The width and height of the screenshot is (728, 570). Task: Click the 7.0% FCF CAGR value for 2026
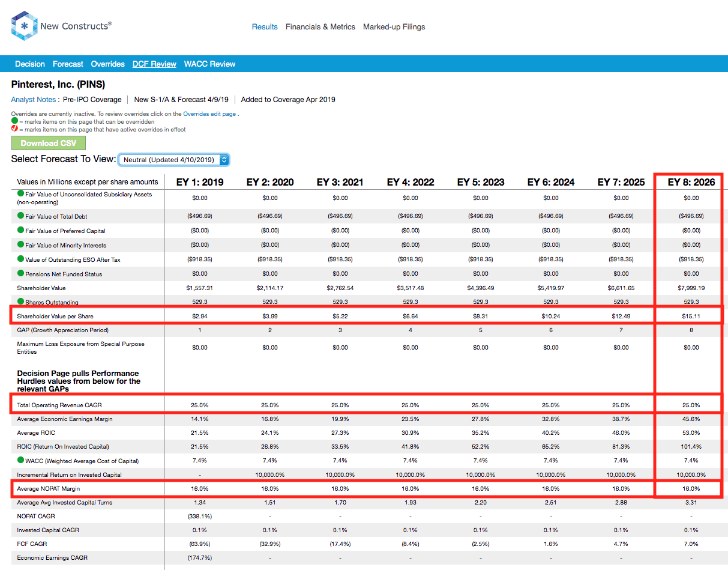tap(691, 544)
